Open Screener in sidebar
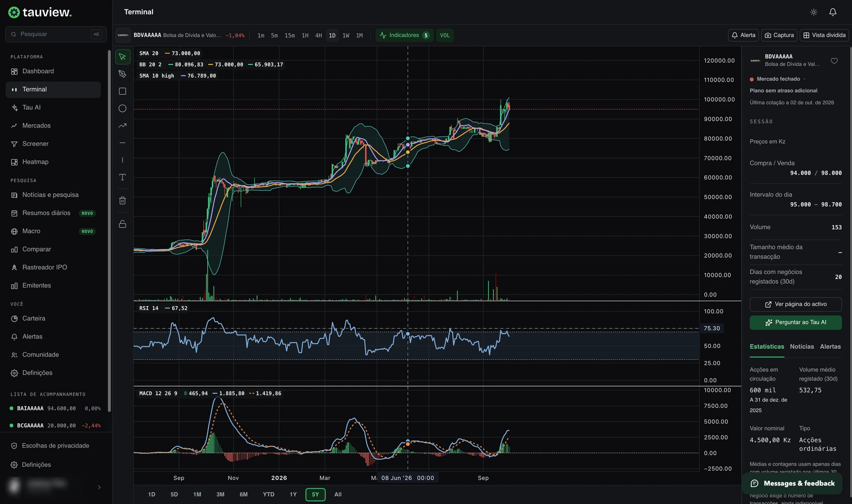Viewport: 852px width, 504px height. [53, 144]
